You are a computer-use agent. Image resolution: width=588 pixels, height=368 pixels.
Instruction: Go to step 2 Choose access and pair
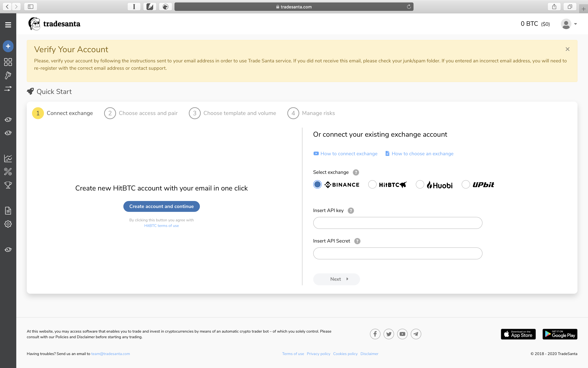141,113
